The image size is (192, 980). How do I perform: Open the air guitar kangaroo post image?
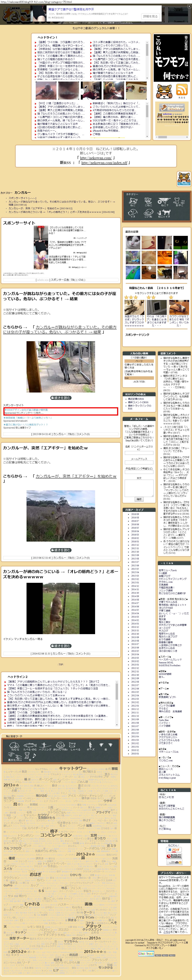pyautogui.click(x=61, y=515)
